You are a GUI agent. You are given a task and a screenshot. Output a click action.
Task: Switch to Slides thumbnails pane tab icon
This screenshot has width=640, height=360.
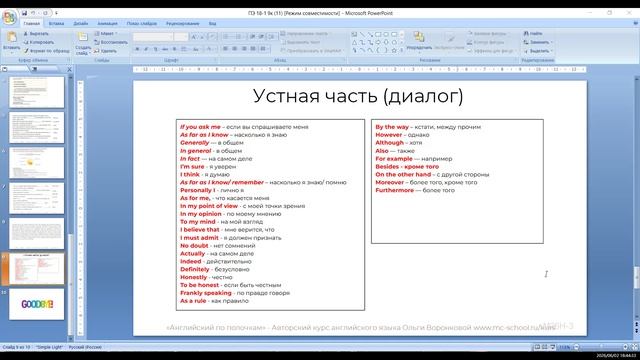pos(5,69)
